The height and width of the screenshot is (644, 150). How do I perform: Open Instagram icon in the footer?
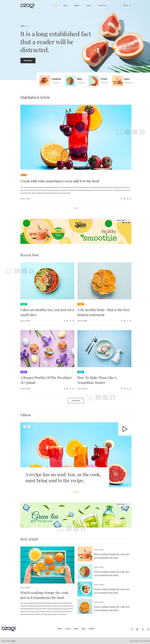(x=143, y=629)
